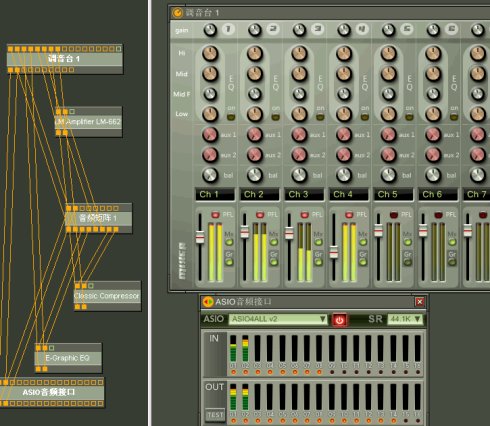490x426 pixels.
Task: Toggle PFL on Ch 3
Action: 305,215
